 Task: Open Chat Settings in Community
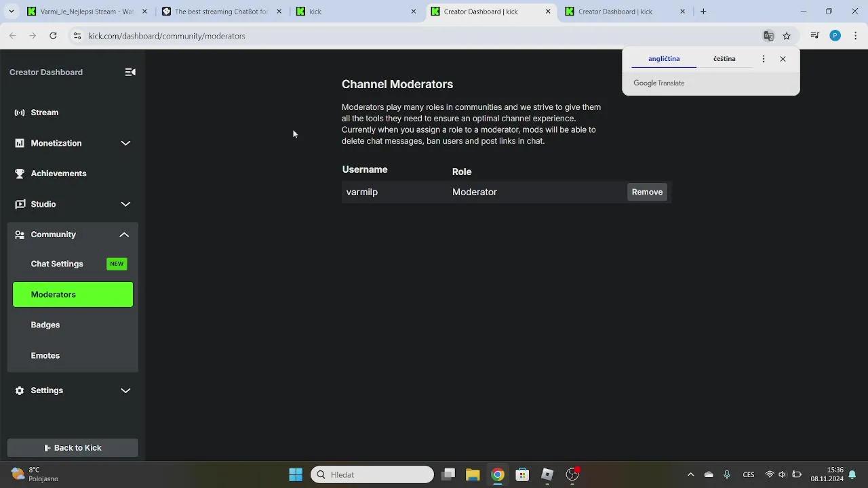tap(57, 264)
